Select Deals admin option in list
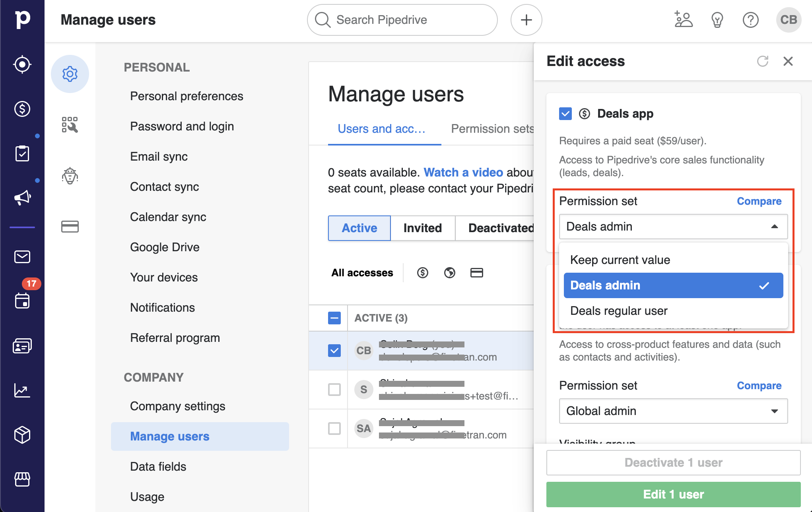The image size is (812, 512). coord(673,285)
